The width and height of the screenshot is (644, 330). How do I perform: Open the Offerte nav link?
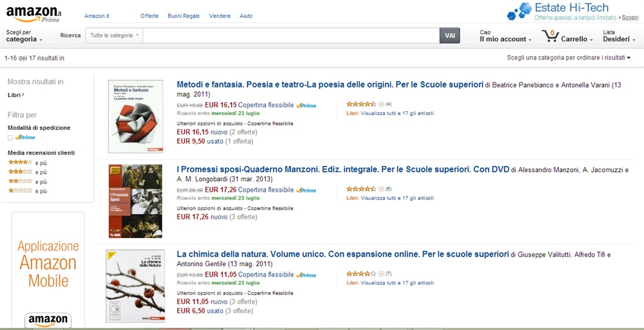click(149, 16)
